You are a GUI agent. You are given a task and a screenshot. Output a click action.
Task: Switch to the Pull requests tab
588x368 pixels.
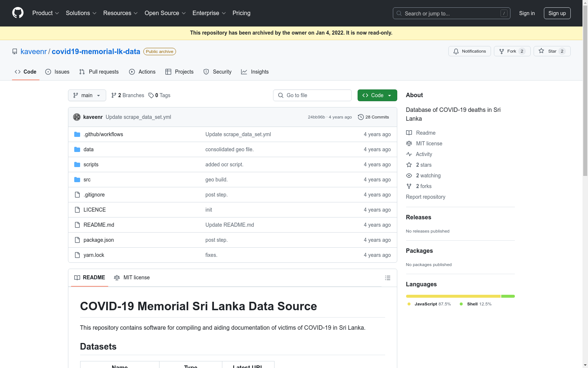click(99, 72)
